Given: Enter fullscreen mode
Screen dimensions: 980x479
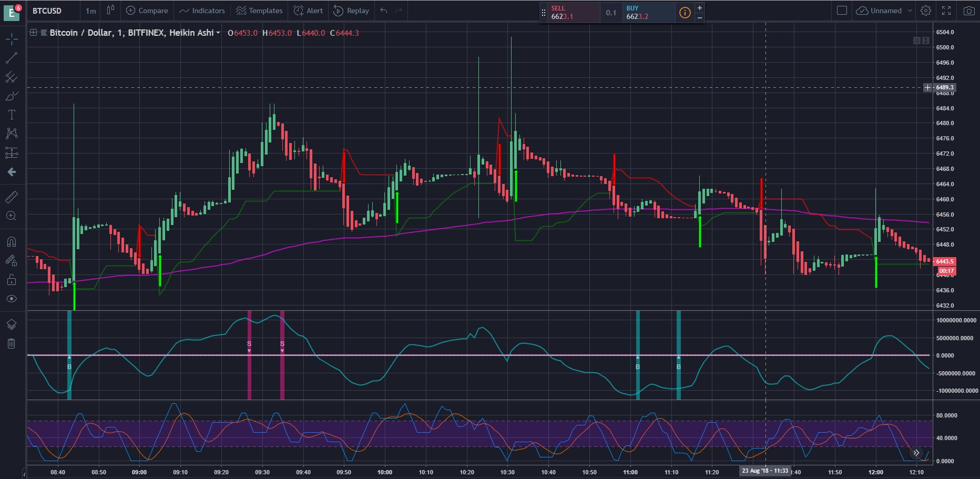Looking at the screenshot, I should click(x=946, y=11).
